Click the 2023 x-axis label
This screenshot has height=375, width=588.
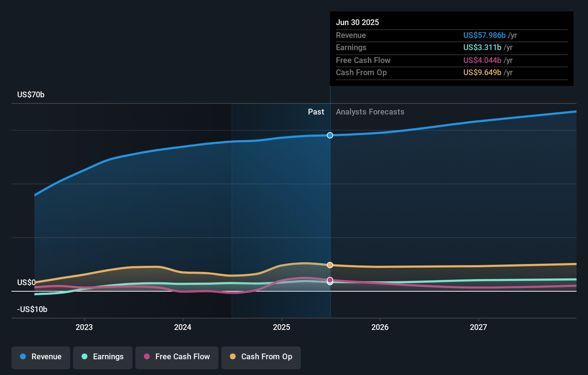[84, 327]
